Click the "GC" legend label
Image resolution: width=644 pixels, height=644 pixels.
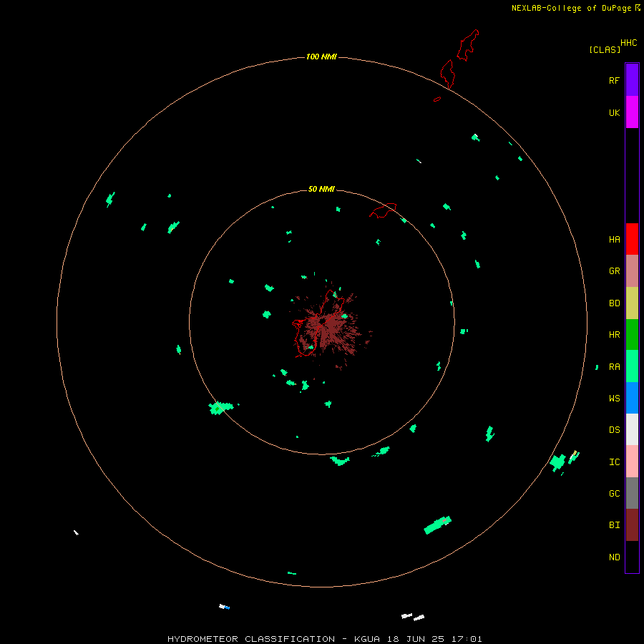pyautogui.click(x=615, y=494)
